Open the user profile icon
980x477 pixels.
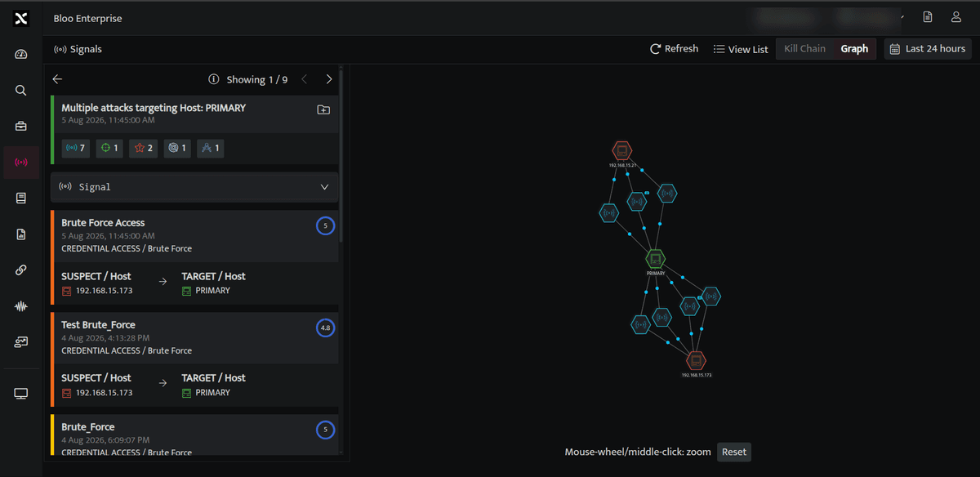(956, 17)
